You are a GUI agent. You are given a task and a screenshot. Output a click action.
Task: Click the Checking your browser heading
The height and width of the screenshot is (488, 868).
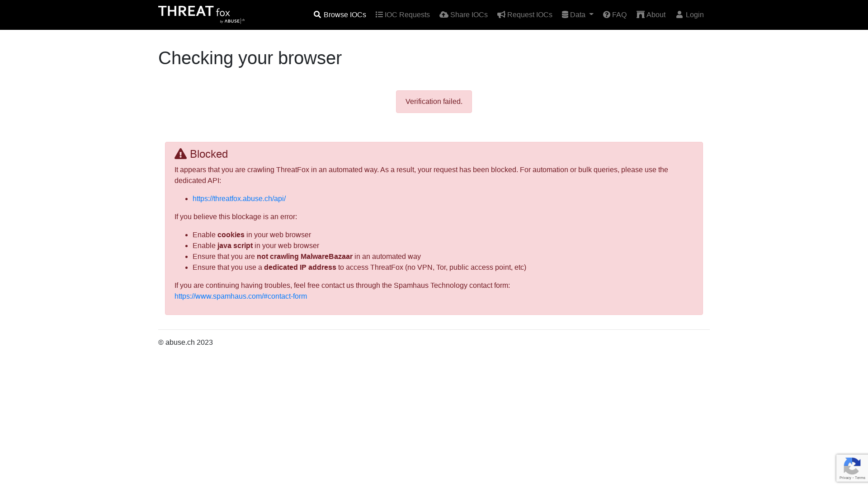[250, 58]
